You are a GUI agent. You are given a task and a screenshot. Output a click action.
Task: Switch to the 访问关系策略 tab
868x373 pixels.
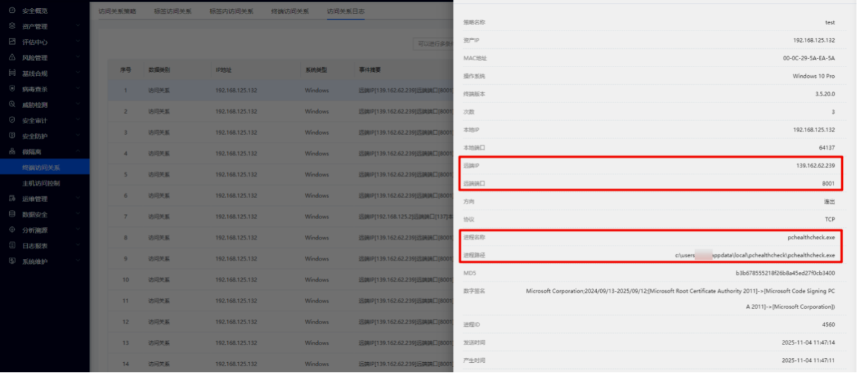point(117,12)
